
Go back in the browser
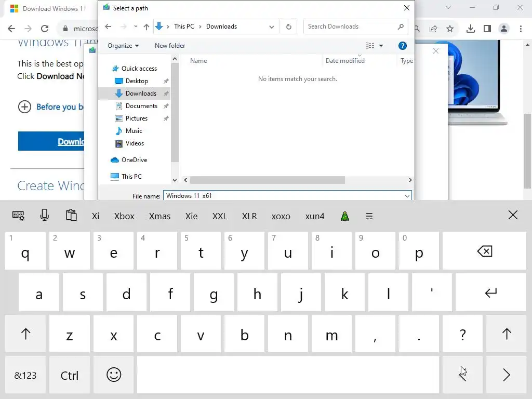[11, 29]
